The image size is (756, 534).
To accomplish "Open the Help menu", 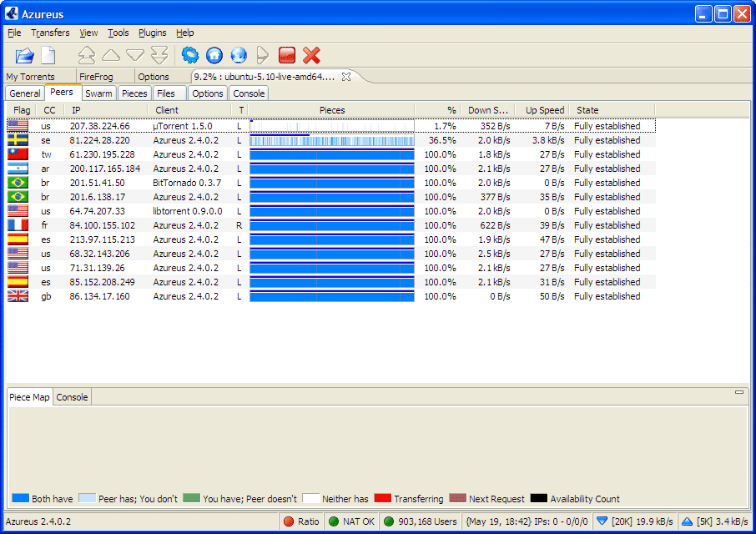I will [x=184, y=33].
